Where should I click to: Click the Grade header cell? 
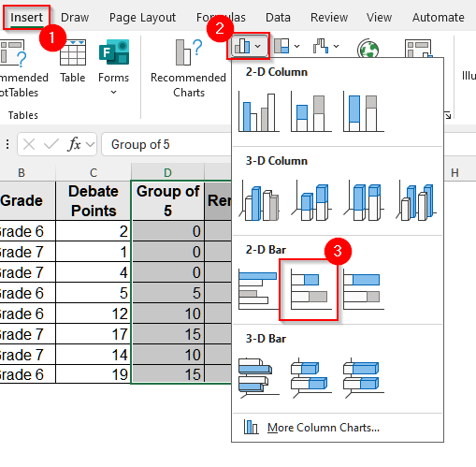27,200
